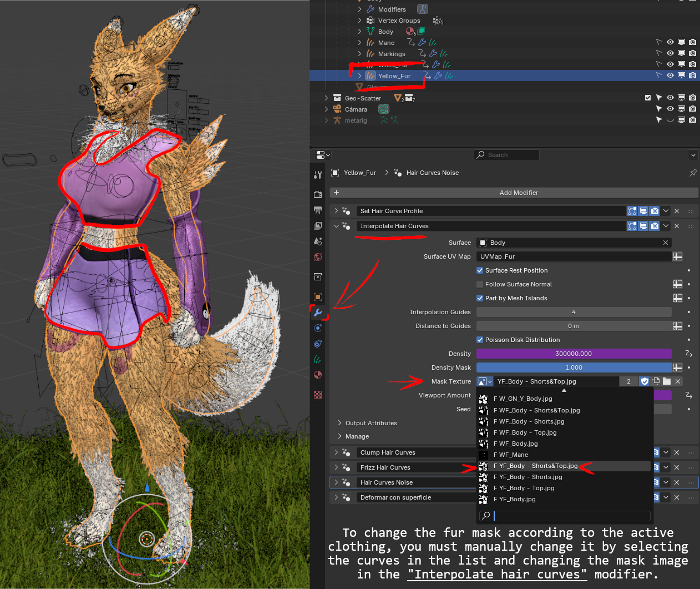Unlink the Mask Texture image
The height and width of the screenshot is (589, 700).
click(x=678, y=381)
